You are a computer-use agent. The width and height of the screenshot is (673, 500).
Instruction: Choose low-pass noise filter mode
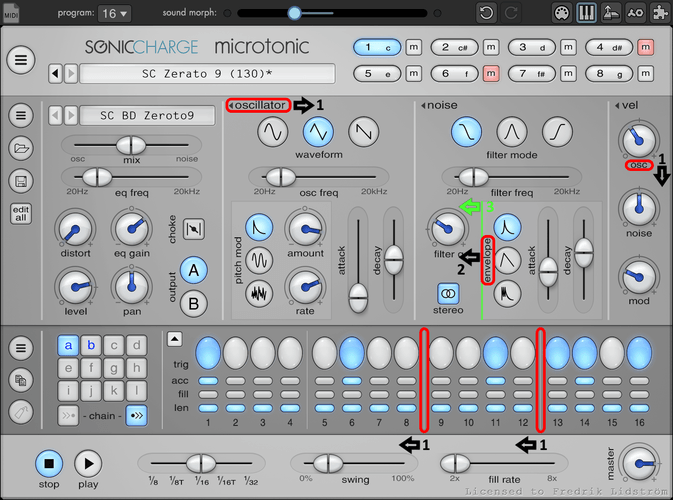pyautogui.click(x=466, y=132)
